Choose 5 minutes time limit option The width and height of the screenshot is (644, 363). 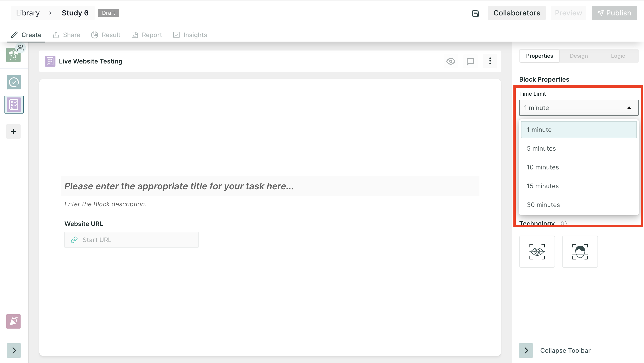(579, 148)
